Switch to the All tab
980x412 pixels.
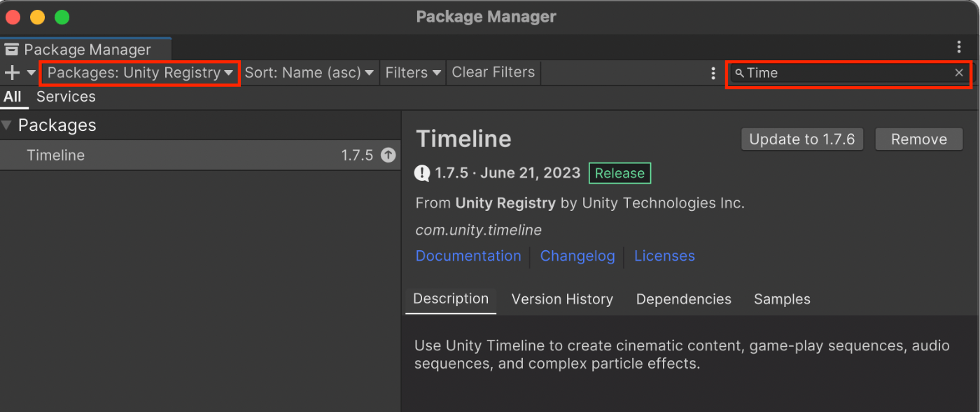coord(13,97)
